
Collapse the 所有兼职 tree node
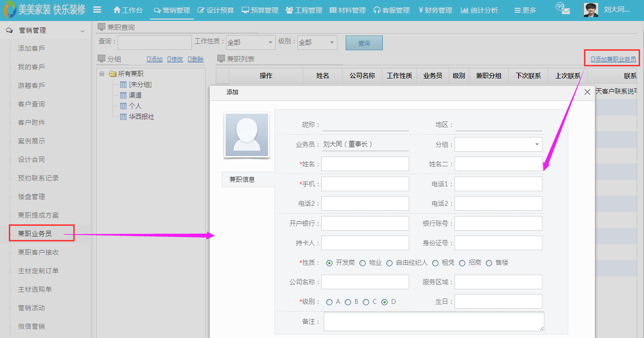102,74
